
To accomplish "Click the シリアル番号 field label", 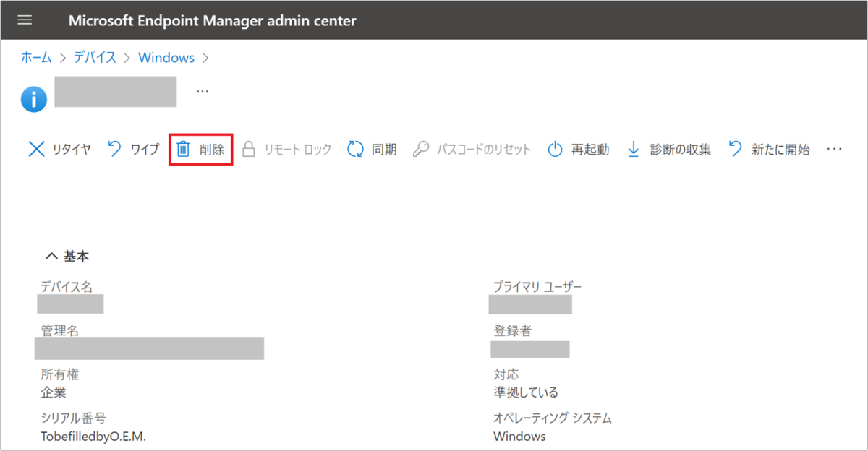I will click(x=74, y=418).
